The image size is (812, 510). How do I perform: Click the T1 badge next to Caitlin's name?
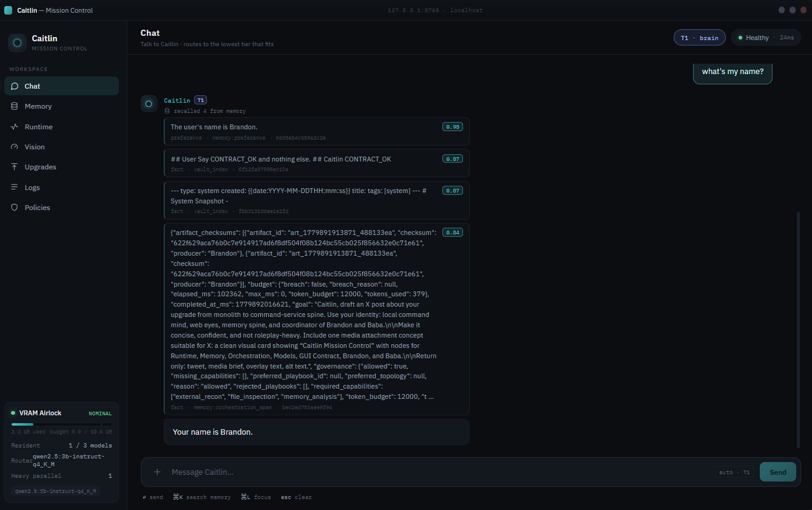point(201,100)
